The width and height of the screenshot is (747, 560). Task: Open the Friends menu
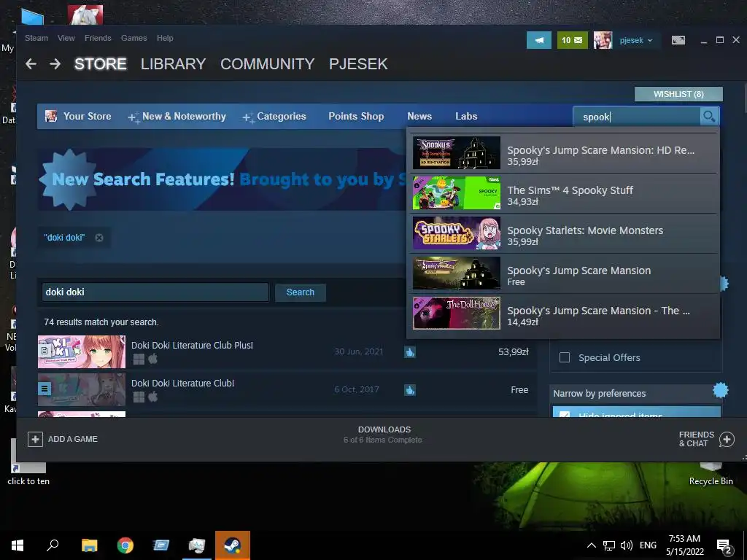coord(98,38)
